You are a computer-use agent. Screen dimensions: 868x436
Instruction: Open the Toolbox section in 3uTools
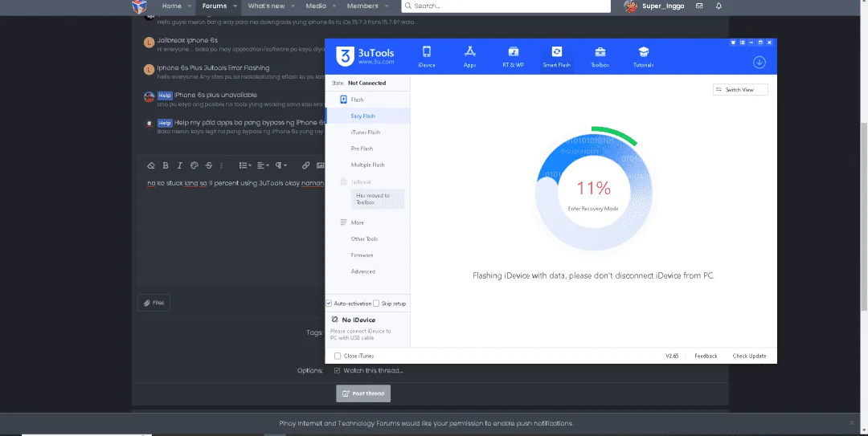pyautogui.click(x=600, y=56)
